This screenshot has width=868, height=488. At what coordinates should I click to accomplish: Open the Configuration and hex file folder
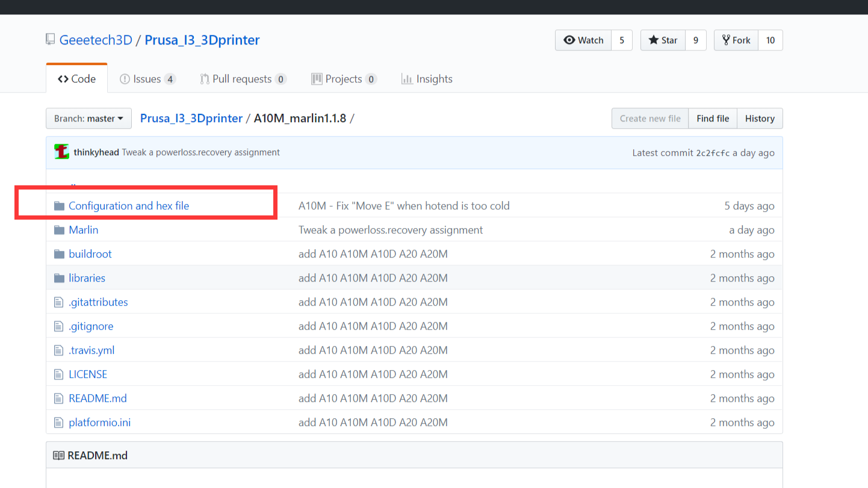click(x=129, y=206)
